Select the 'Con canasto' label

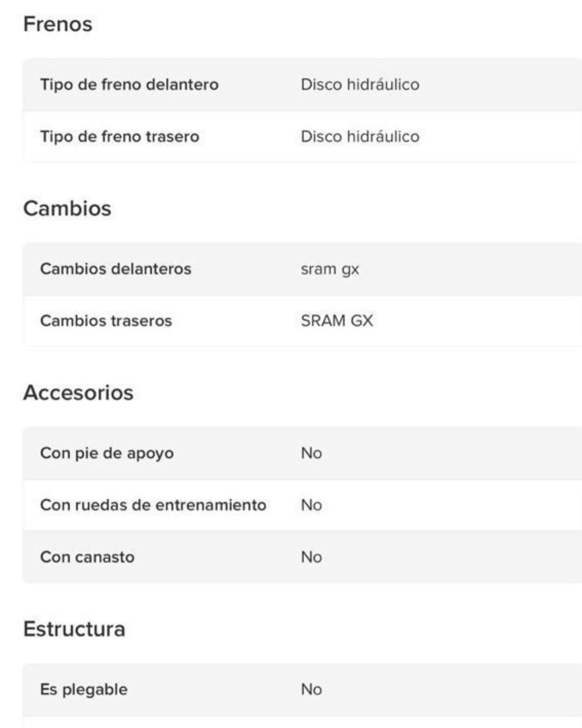(87, 557)
